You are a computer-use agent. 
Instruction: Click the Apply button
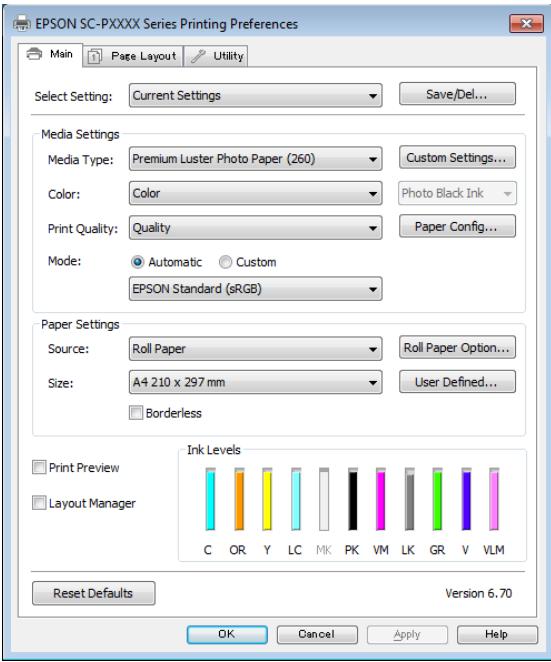(x=407, y=635)
